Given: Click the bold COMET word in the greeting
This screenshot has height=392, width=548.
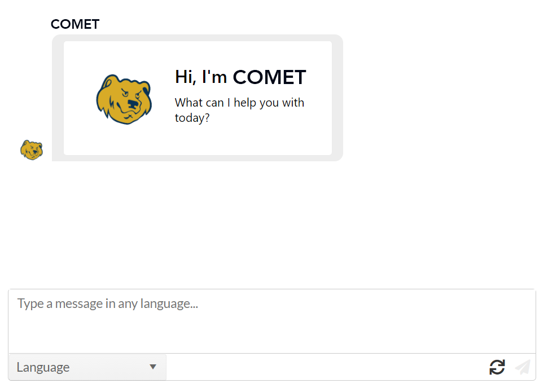Looking at the screenshot, I should tap(269, 77).
